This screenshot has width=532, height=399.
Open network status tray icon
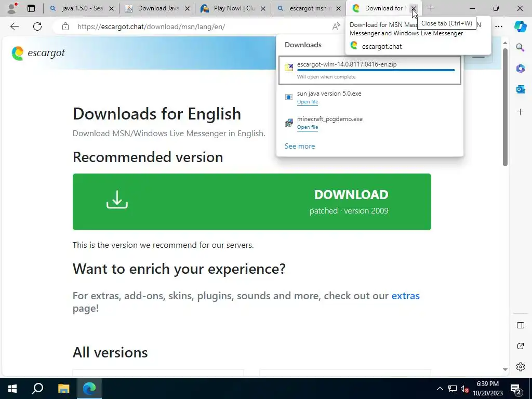453,389
